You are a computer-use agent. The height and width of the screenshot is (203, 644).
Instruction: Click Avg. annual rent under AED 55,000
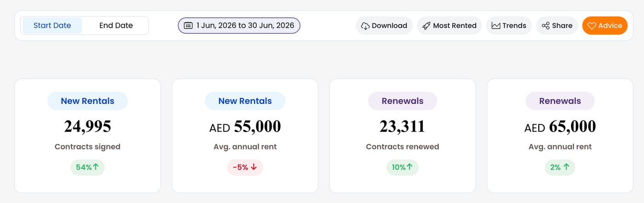(x=245, y=147)
